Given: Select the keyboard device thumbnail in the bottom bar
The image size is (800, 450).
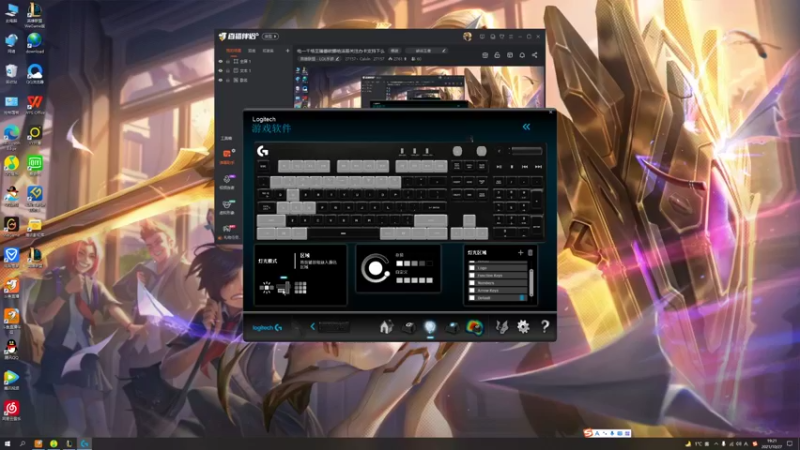Looking at the screenshot, I should 334,327.
